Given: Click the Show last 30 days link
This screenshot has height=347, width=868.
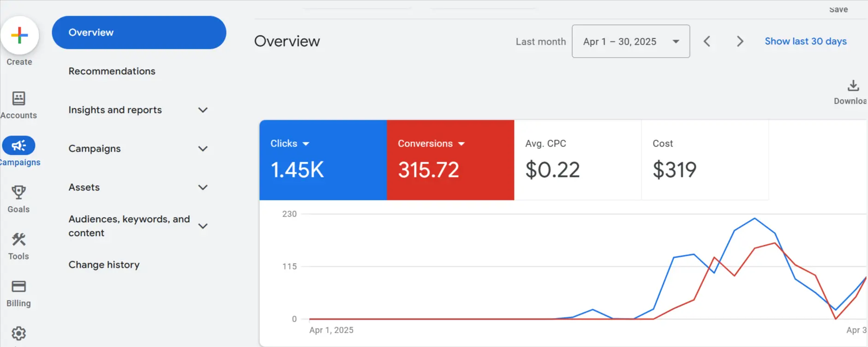Looking at the screenshot, I should [805, 41].
